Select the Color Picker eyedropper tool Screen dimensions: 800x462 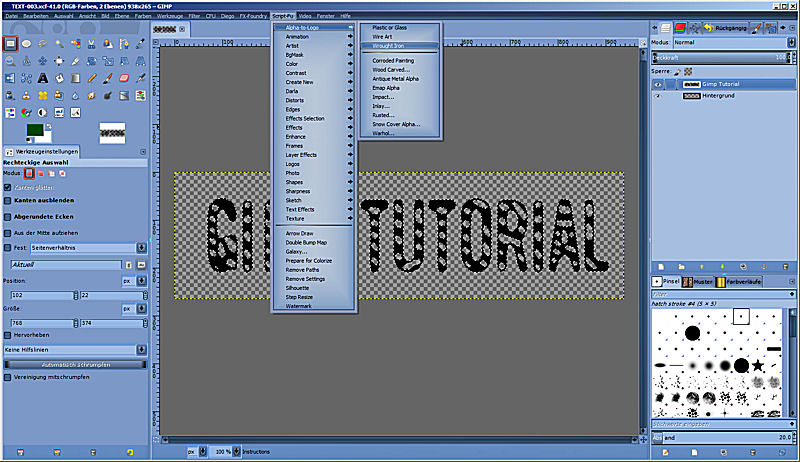(140, 44)
